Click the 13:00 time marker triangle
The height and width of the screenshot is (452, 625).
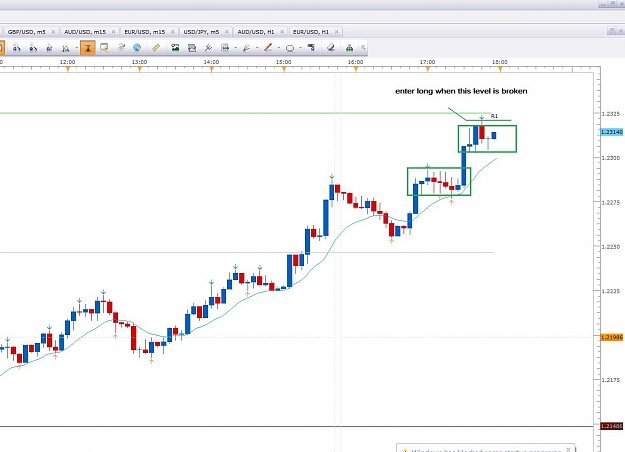pos(140,69)
